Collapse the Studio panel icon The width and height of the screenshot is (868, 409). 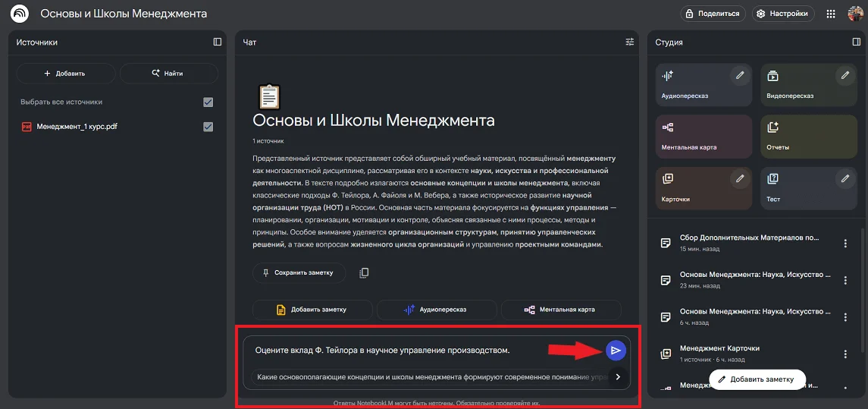(x=857, y=42)
